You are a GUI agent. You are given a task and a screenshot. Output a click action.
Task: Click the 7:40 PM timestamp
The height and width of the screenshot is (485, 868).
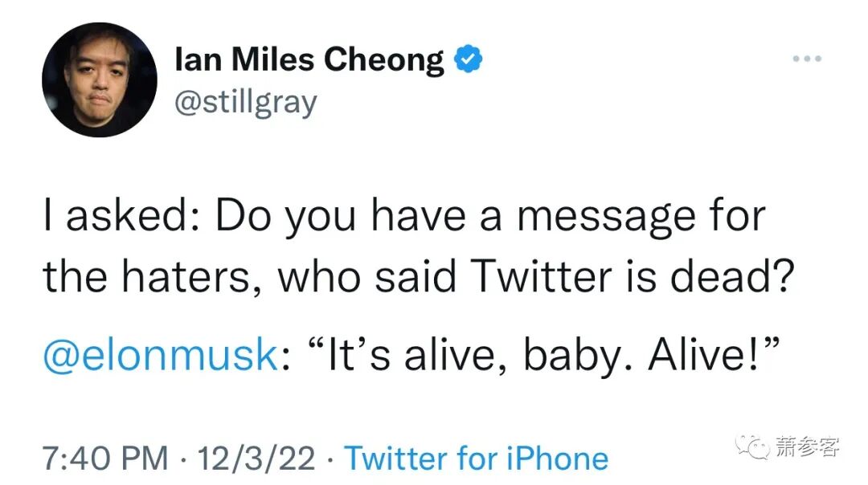(104, 459)
